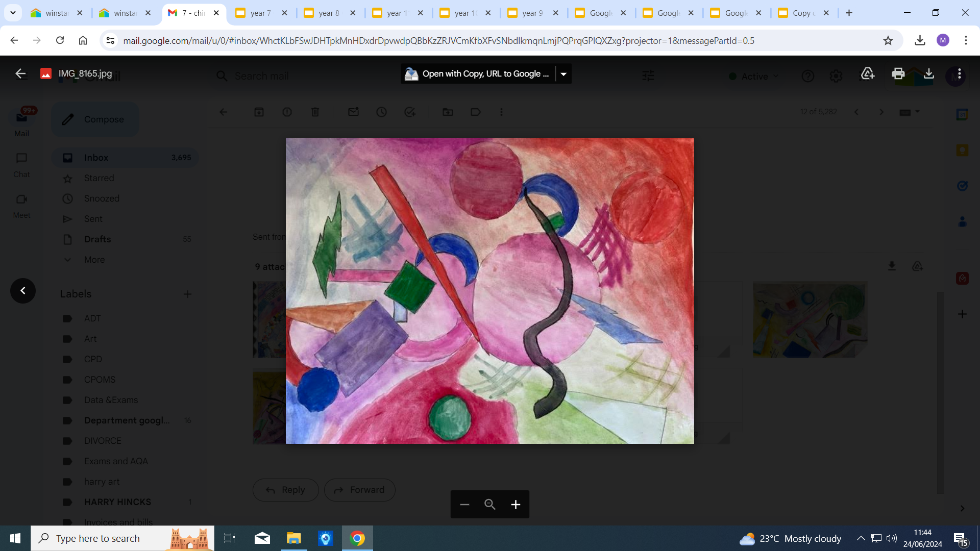Archive the open email

click(259, 112)
